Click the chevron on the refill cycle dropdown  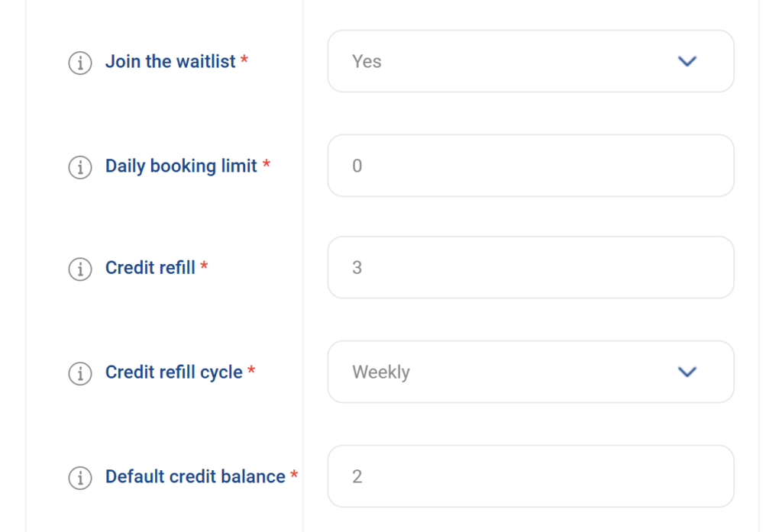687,372
